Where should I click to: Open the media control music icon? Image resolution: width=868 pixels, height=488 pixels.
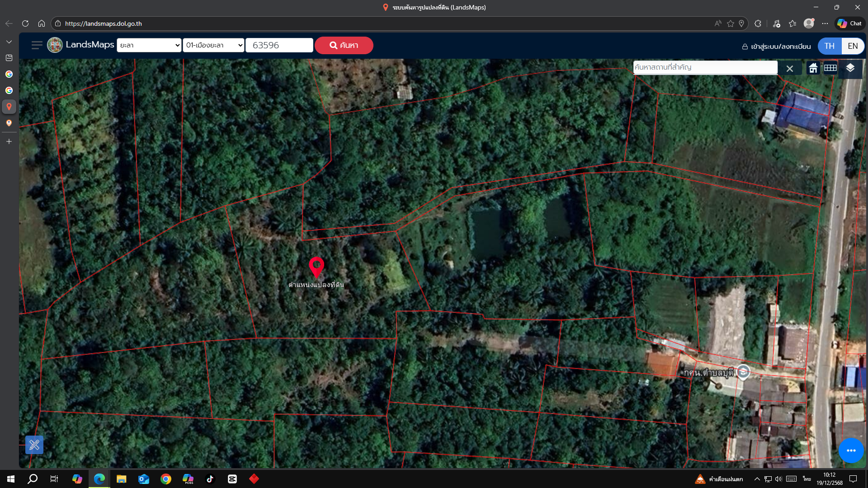[777, 23]
